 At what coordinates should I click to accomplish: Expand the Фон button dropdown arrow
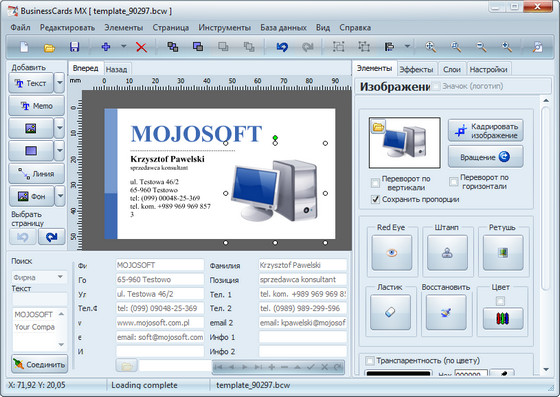[60, 196]
